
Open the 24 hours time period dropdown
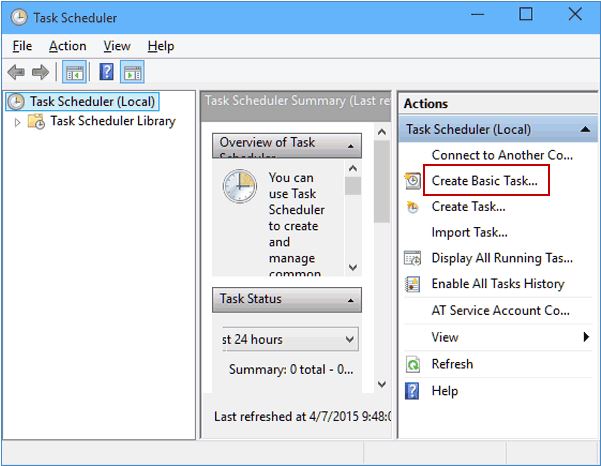[x=349, y=339]
